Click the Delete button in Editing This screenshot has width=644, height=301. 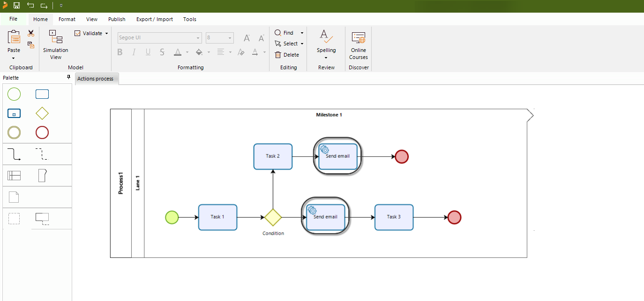point(287,55)
